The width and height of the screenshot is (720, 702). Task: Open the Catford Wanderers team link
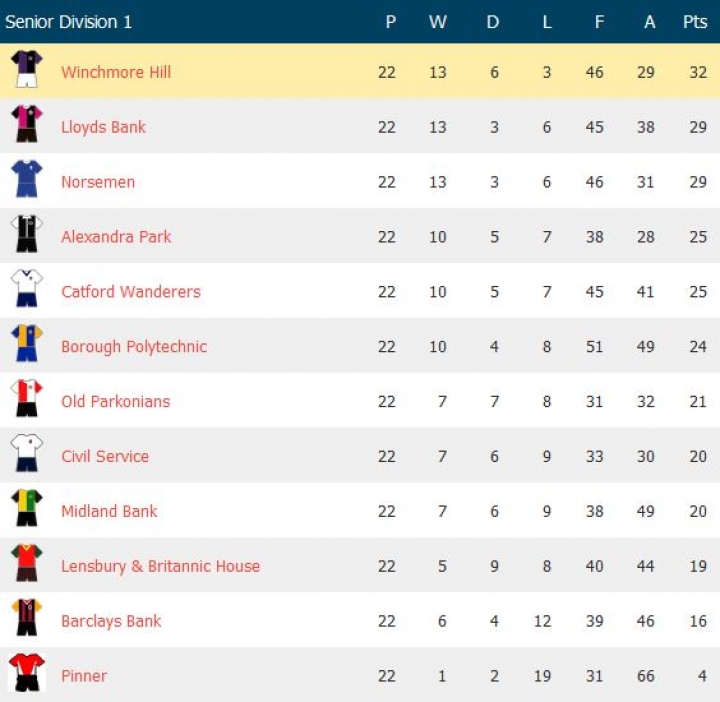(131, 292)
